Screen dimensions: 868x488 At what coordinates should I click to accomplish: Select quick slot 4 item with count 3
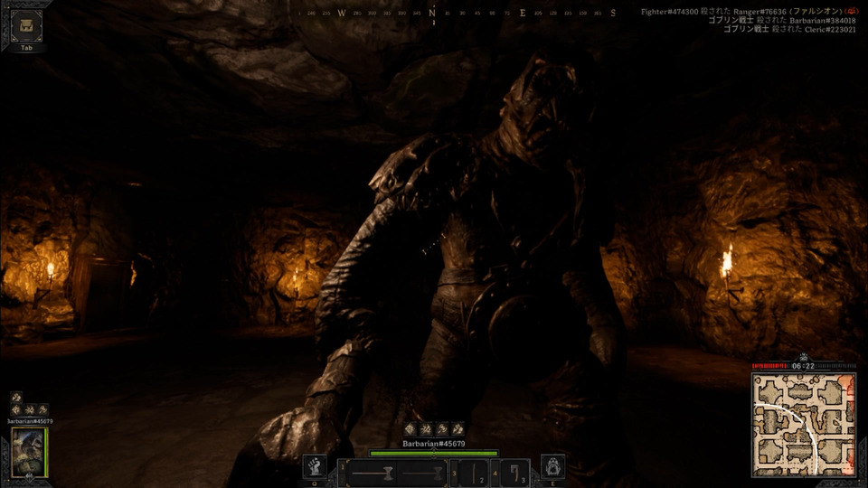(514, 474)
